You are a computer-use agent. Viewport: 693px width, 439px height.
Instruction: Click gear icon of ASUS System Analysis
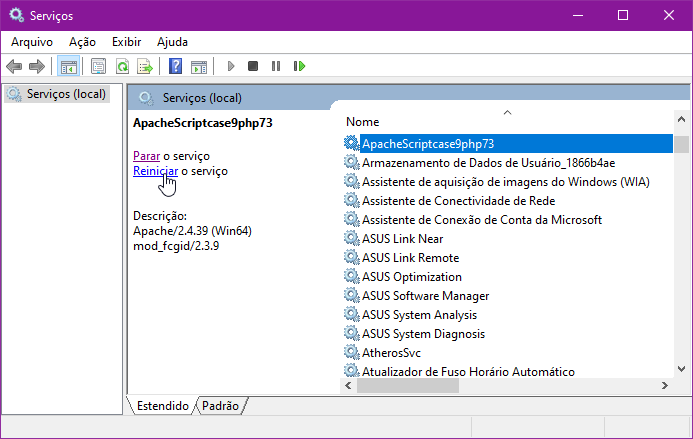[x=351, y=314]
